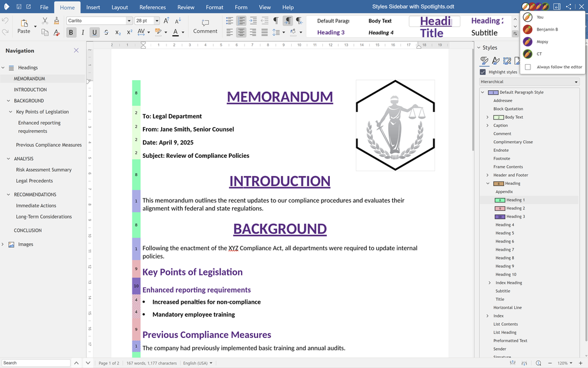588x368 pixels.
Task: Apply Heading 3 style from gallery
Action: [x=330, y=32]
